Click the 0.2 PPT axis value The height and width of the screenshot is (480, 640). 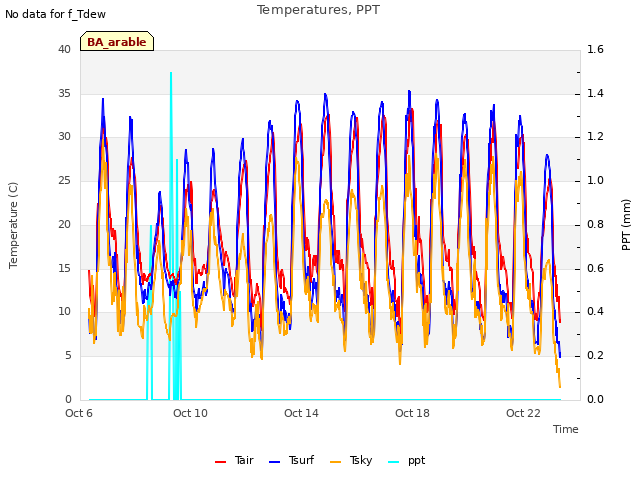click(x=595, y=356)
